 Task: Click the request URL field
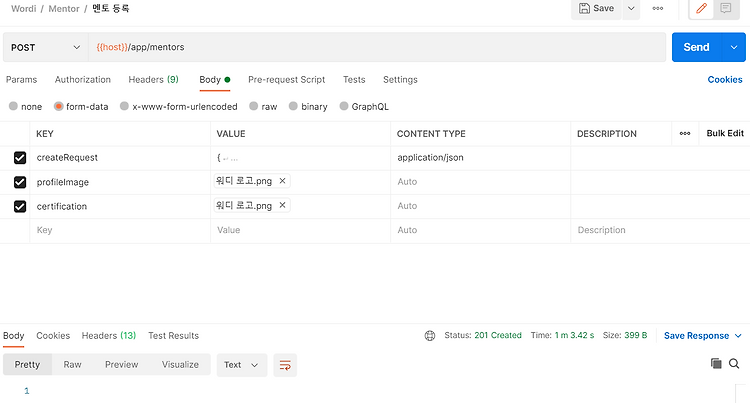[x=377, y=47]
